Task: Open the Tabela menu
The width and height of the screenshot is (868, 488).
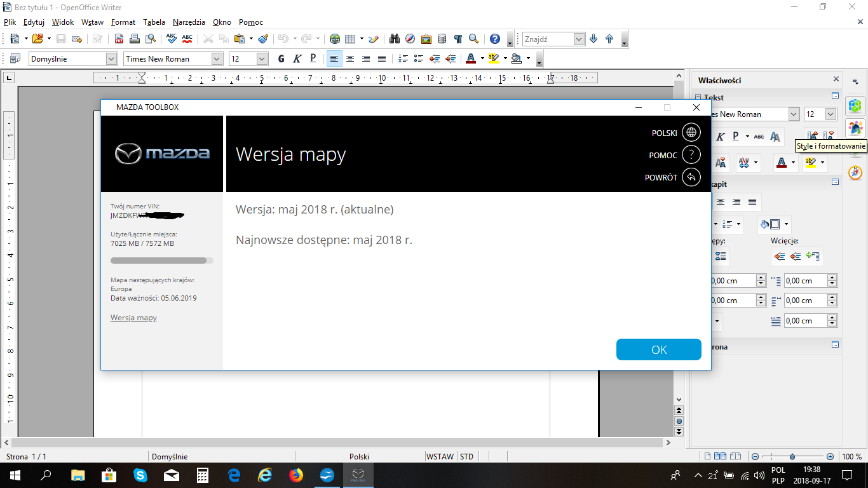Action: click(x=154, y=22)
